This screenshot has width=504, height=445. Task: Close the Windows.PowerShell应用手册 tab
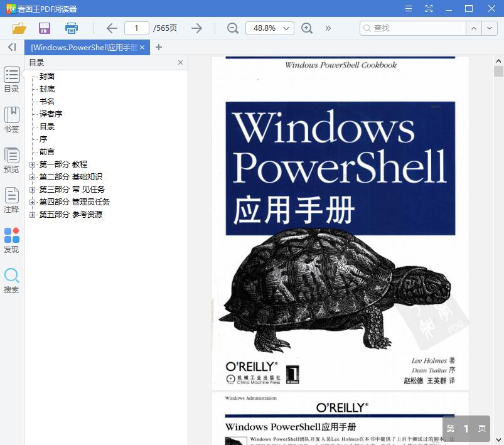(142, 48)
